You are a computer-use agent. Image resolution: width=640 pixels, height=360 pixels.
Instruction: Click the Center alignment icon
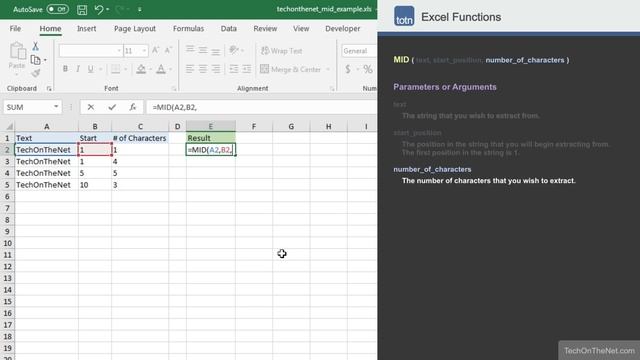coord(203,69)
